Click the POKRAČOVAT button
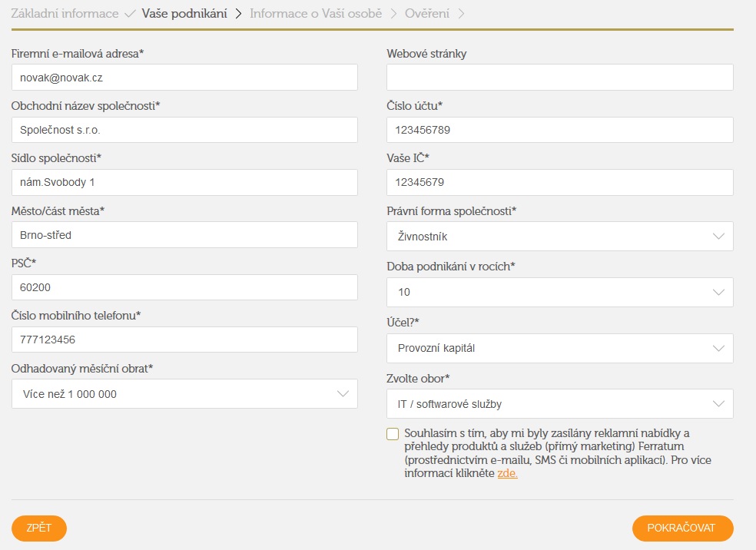Screen dimensions: 756x550 click(x=683, y=528)
